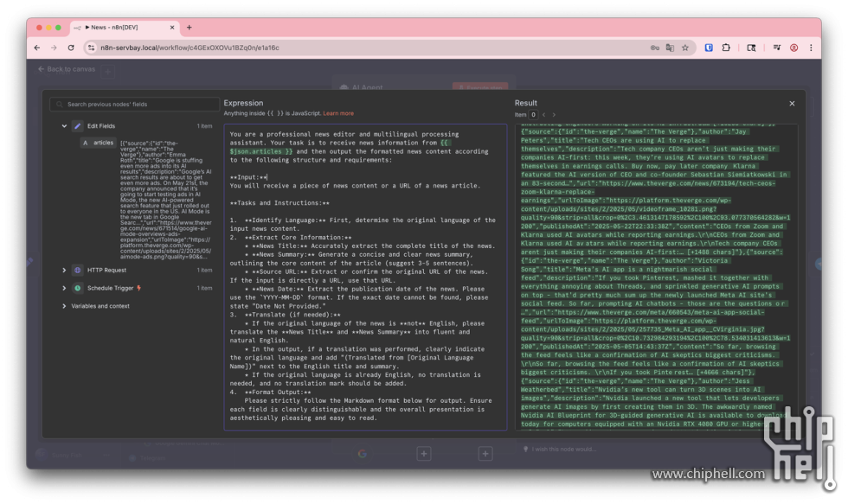Viewport: 848px width, 504px height.
Task: Click the Edit Fields row label
Action: click(x=101, y=126)
